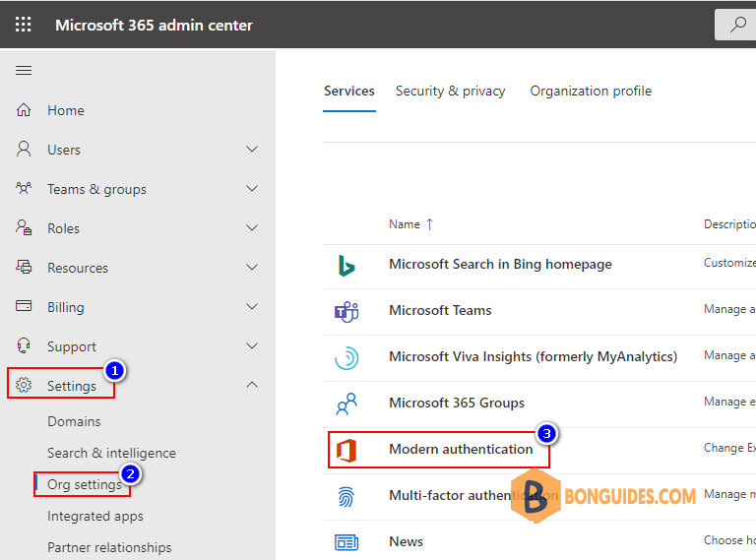Collapse navigation with the hamburger icon

24,70
